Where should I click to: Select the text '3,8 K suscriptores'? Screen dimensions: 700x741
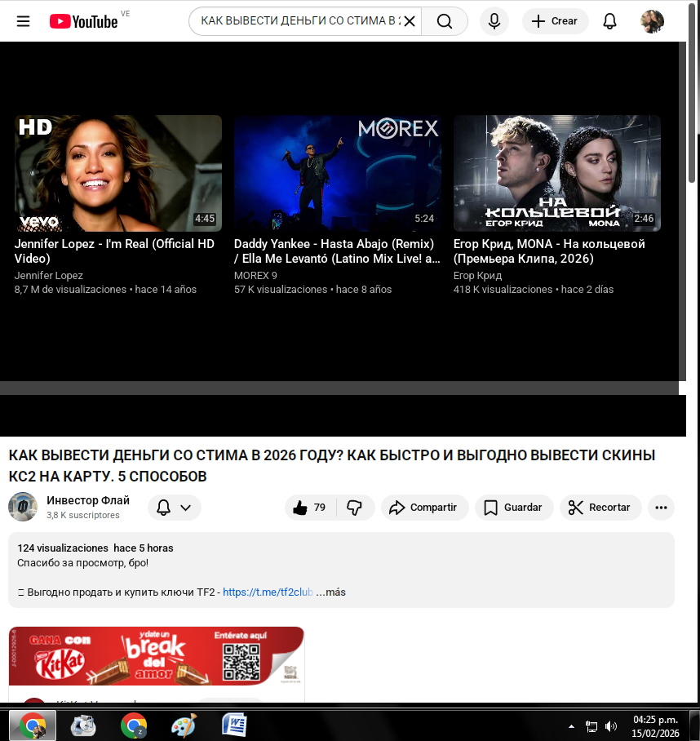(x=83, y=515)
